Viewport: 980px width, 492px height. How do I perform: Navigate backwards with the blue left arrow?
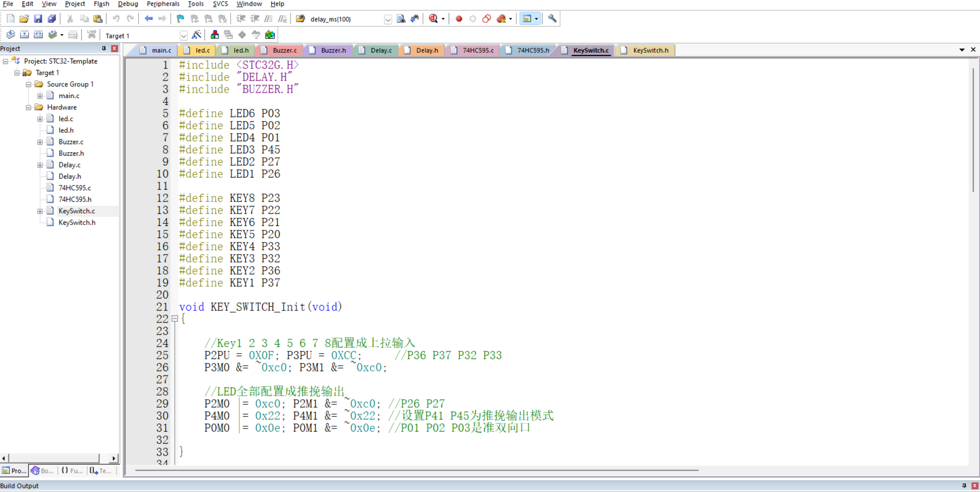click(x=149, y=19)
